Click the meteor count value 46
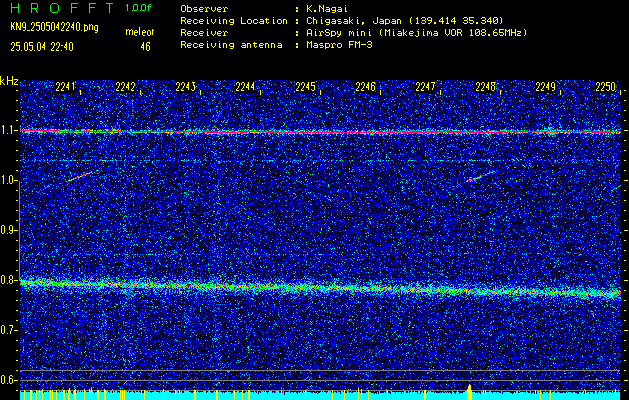Screen dimensions: 629x400 pos(145,47)
